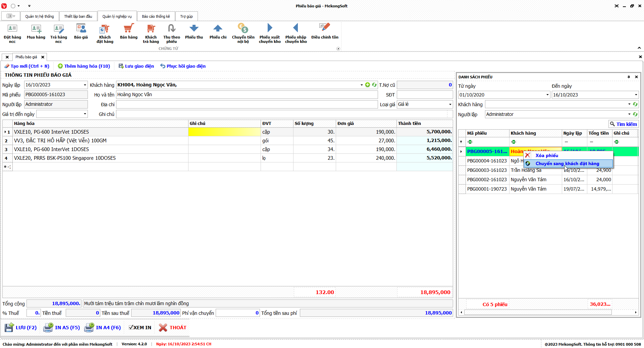Click the LƯU (F2) save button
Image resolution: width=644 pixels, height=348 pixels.
(x=21, y=328)
